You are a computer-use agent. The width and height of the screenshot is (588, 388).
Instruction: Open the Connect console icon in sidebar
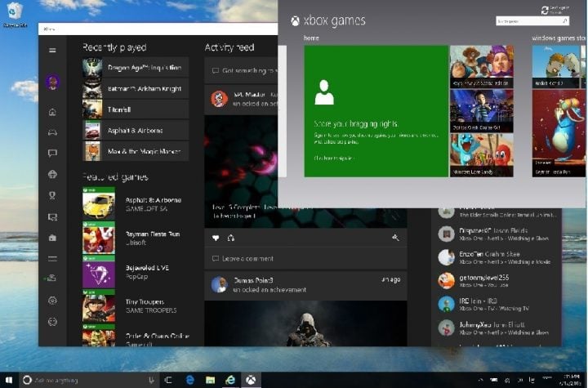coord(51,278)
